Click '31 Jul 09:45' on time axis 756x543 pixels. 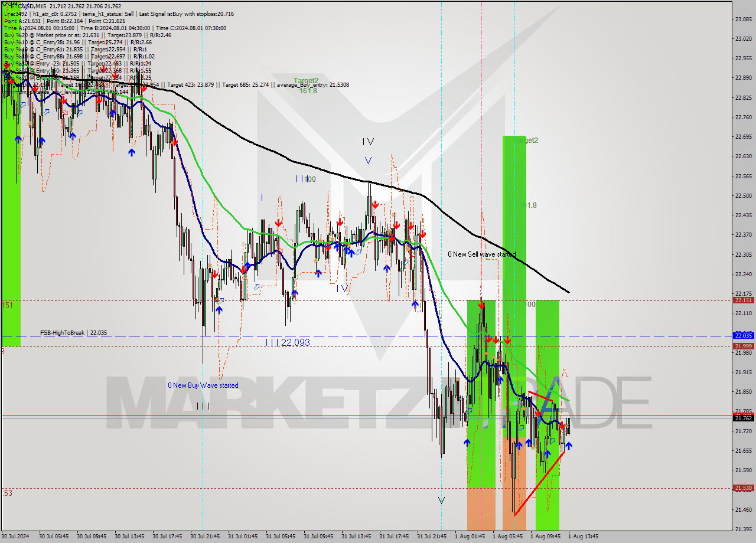318,537
